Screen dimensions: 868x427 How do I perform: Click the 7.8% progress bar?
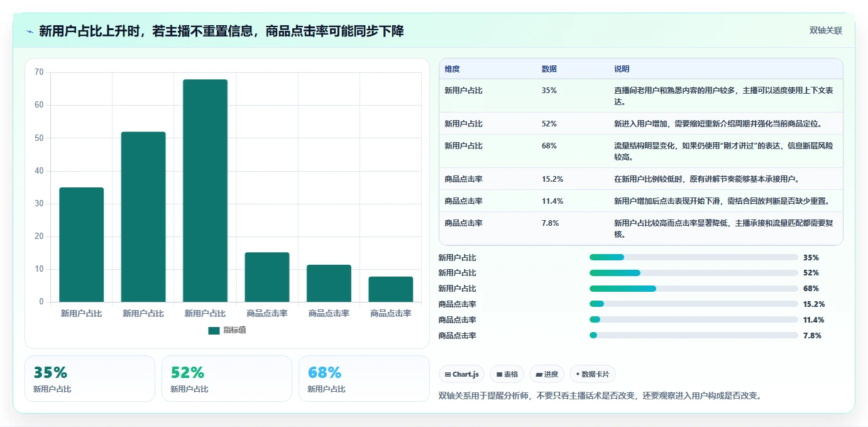pyautogui.click(x=694, y=335)
